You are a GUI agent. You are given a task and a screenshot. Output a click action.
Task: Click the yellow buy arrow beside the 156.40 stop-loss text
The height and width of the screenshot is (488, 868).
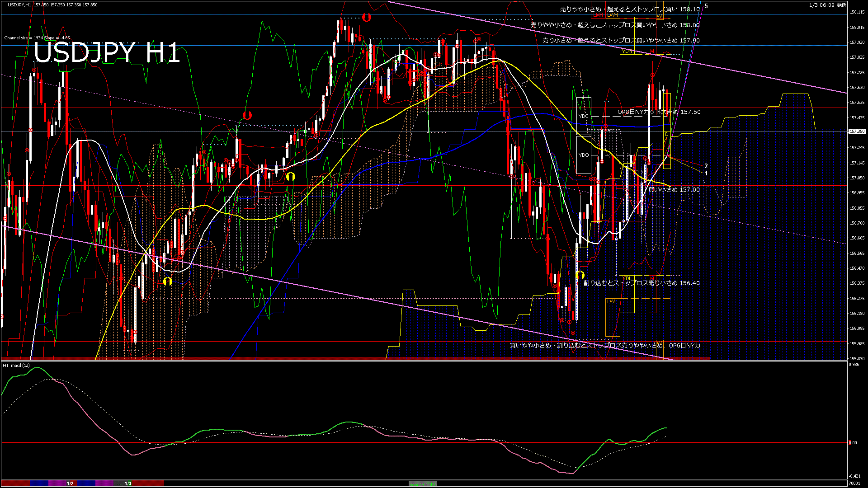click(x=580, y=275)
